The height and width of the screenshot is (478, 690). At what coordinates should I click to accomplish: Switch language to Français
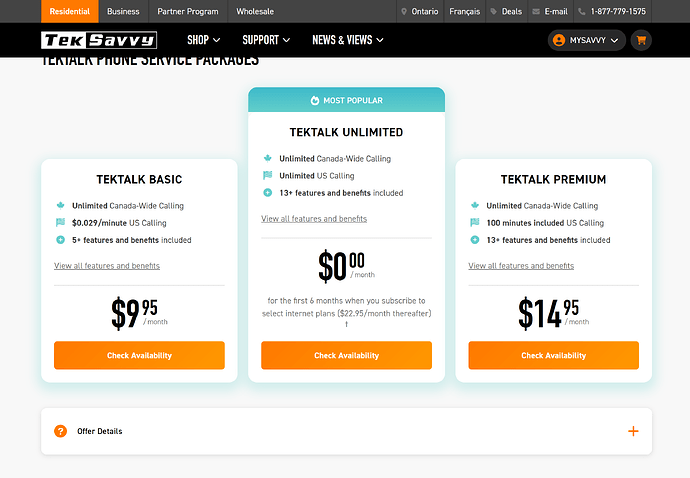tap(464, 11)
